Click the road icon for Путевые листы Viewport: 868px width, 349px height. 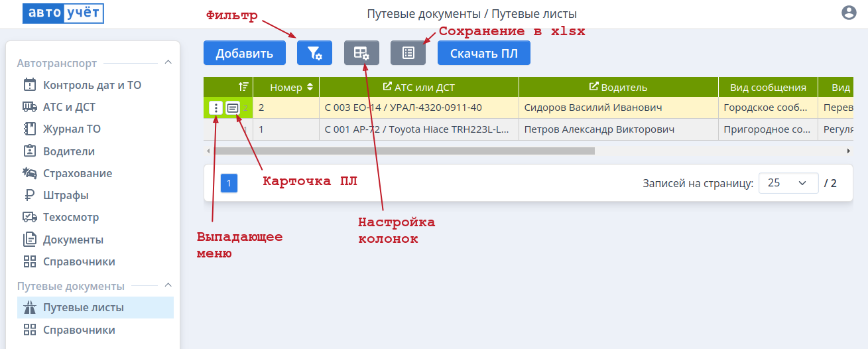tap(30, 308)
